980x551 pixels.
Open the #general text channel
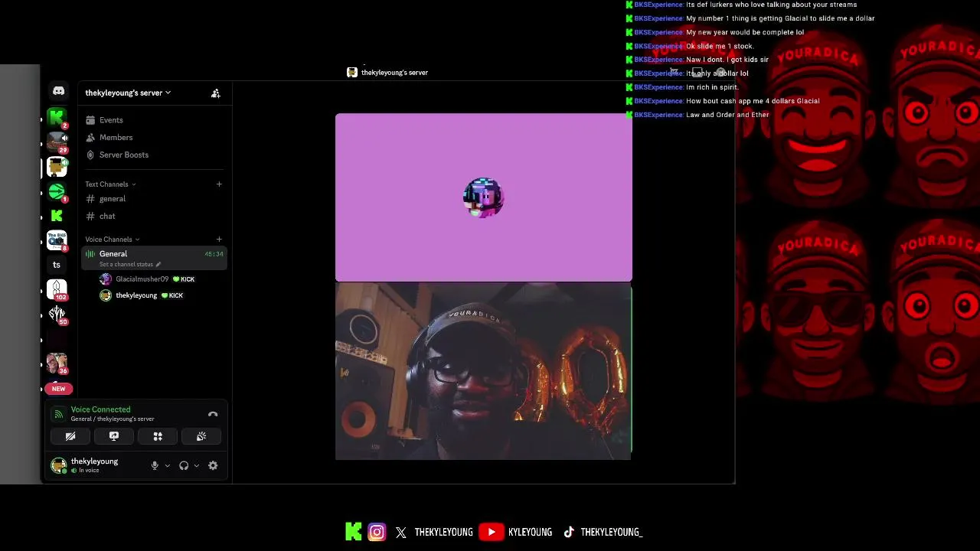tap(113, 199)
